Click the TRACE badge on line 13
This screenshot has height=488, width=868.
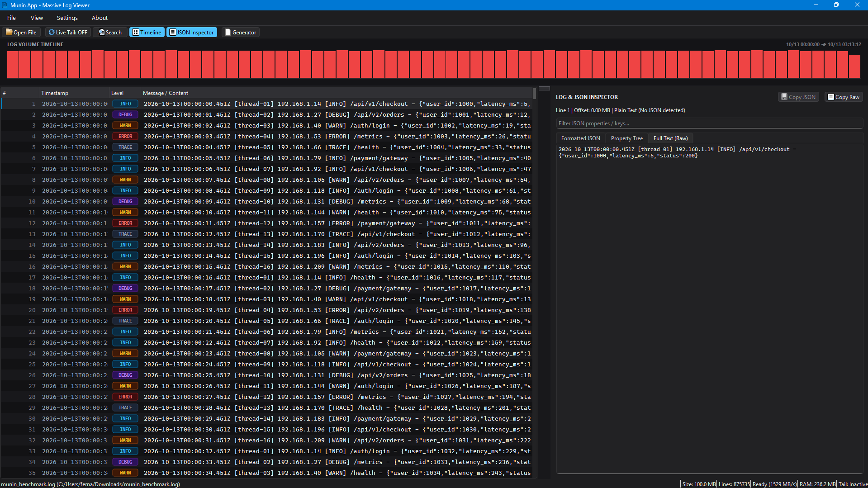point(125,234)
